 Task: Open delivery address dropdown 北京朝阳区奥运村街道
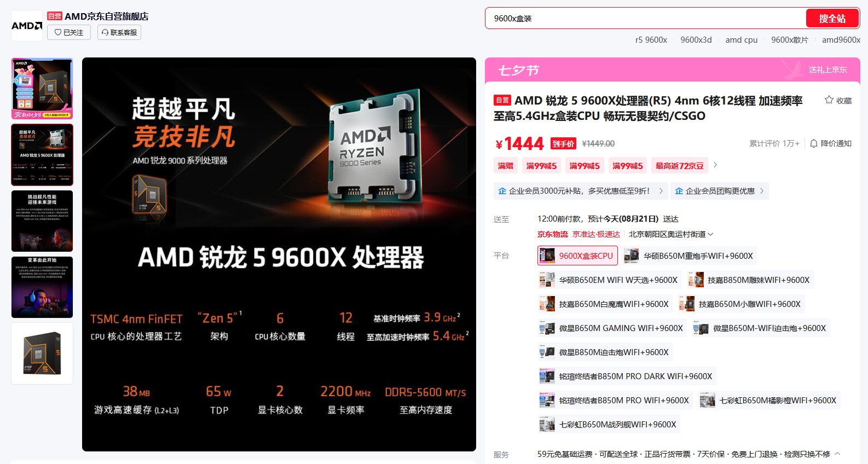tap(671, 234)
